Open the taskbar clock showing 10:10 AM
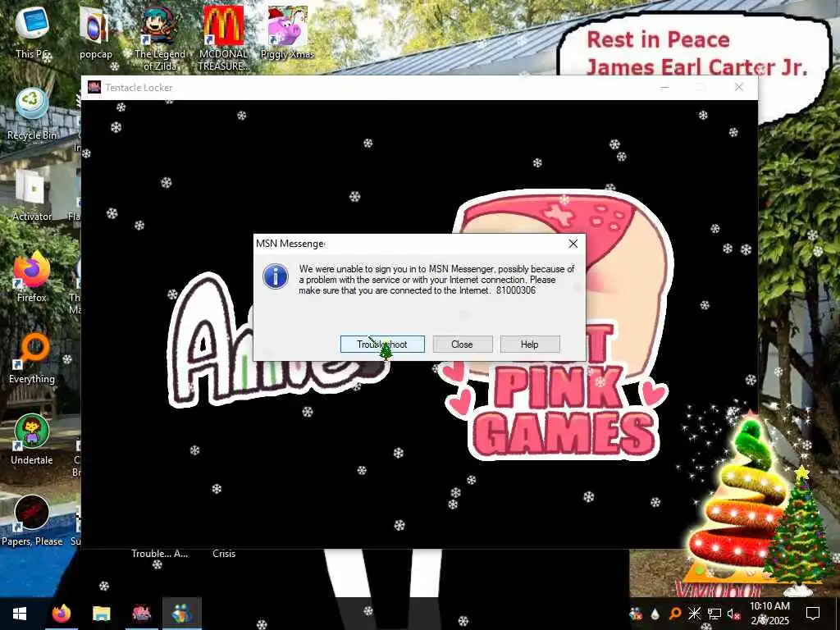The image size is (840, 630). [x=769, y=614]
